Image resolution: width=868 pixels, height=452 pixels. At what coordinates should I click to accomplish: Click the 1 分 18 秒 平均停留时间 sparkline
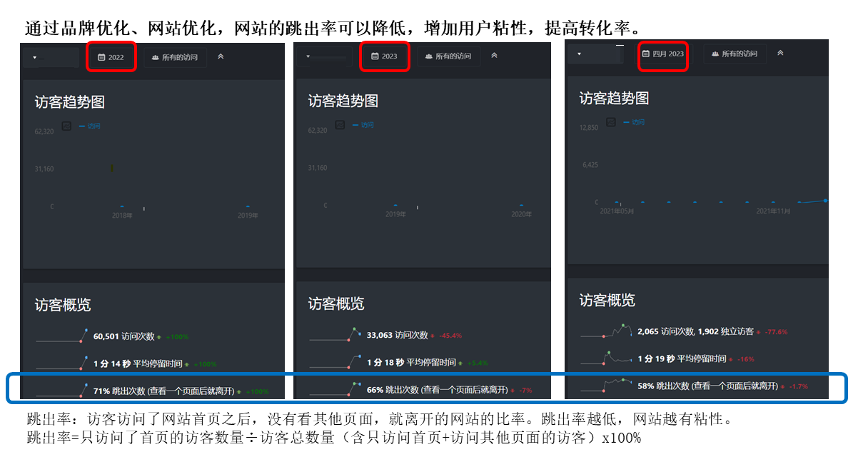click(x=335, y=362)
